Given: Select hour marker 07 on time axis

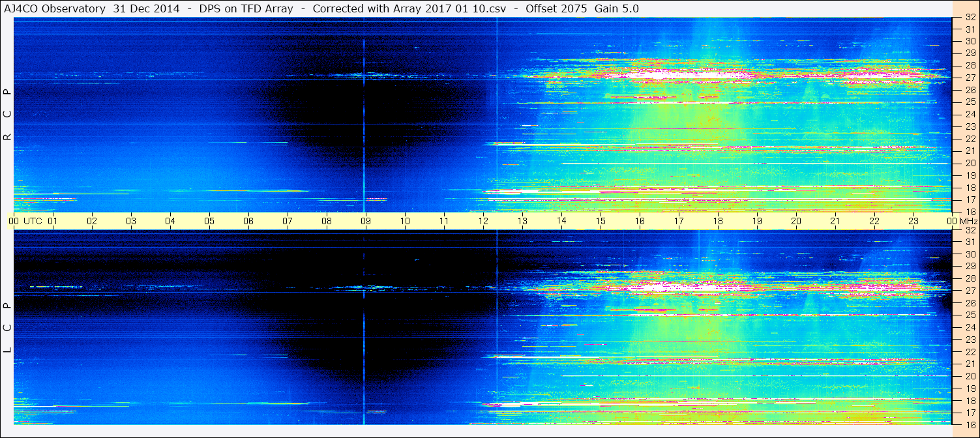Looking at the screenshot, I should pyautogui.click(x=288, y=221).
